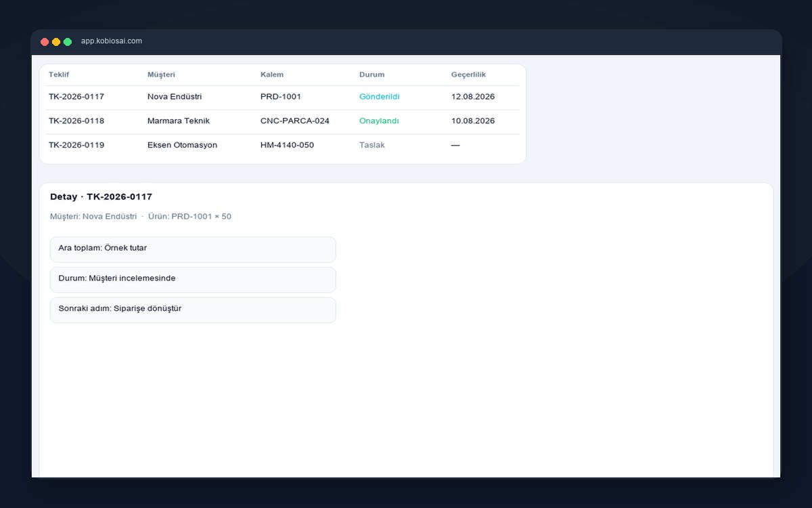Select quote TK-2026-0119 row
This screenshot has height=508, width=812.
283,145
